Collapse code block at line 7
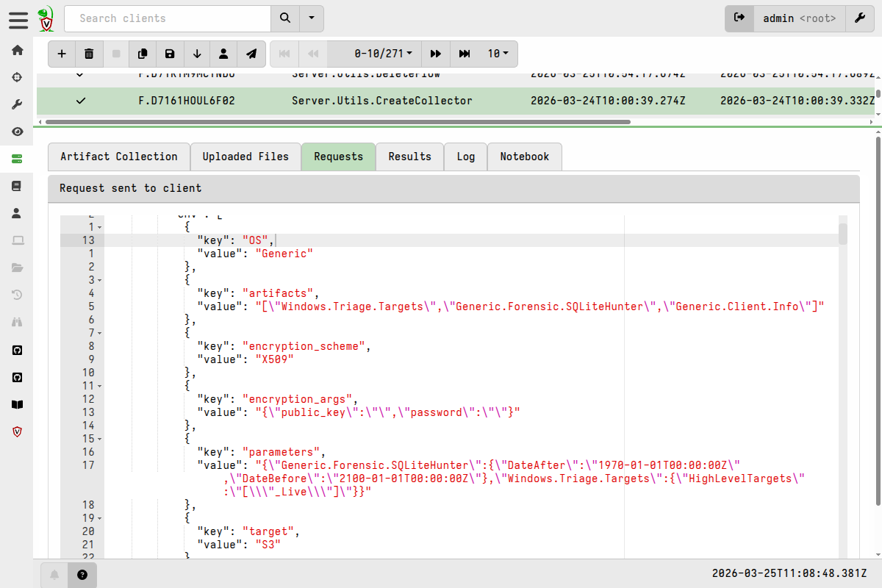 99,333
